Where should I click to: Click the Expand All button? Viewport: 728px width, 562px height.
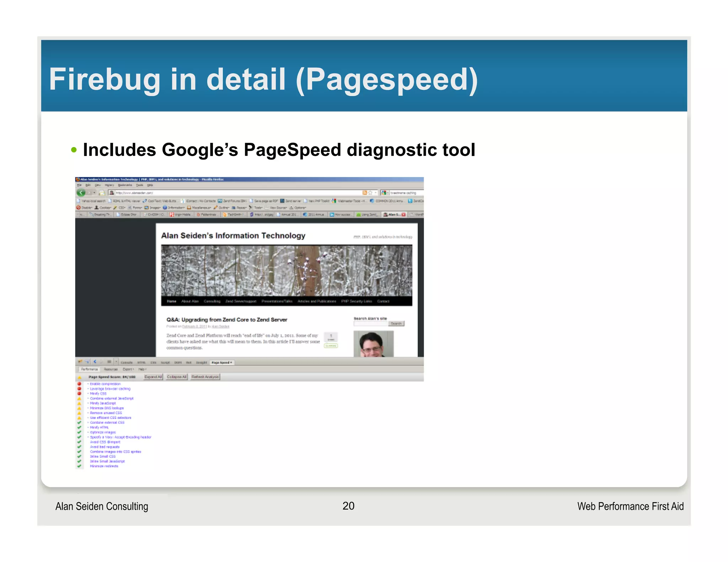coord(153,377)
